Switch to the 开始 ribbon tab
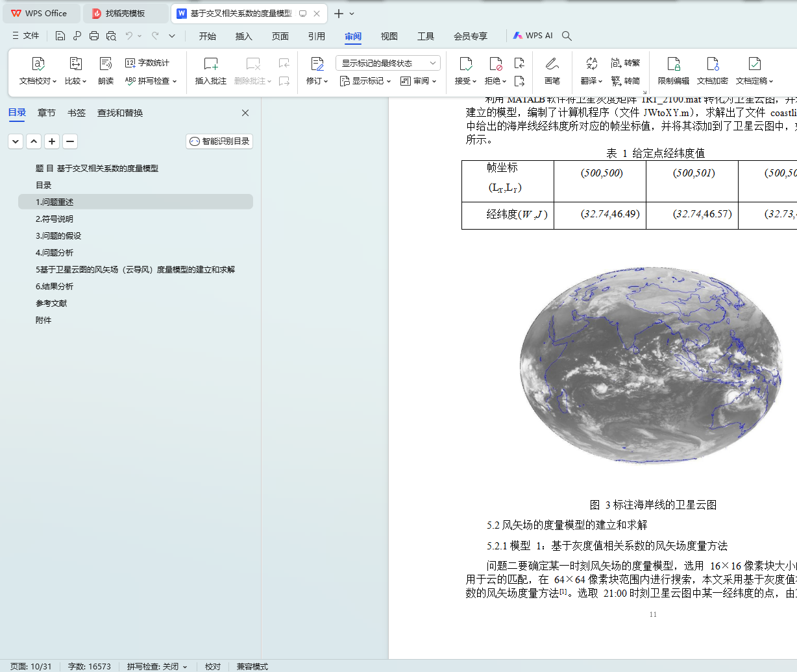797x672 pixels. pos(208,36)
